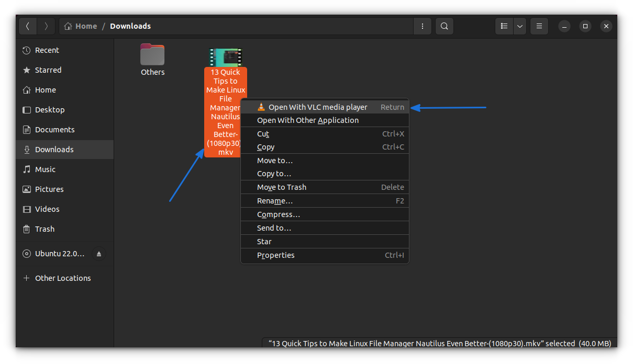Click the Recent clock icon in sidebar
The height and width of the screenshot is (364, 633).
[x=27, y=50]
